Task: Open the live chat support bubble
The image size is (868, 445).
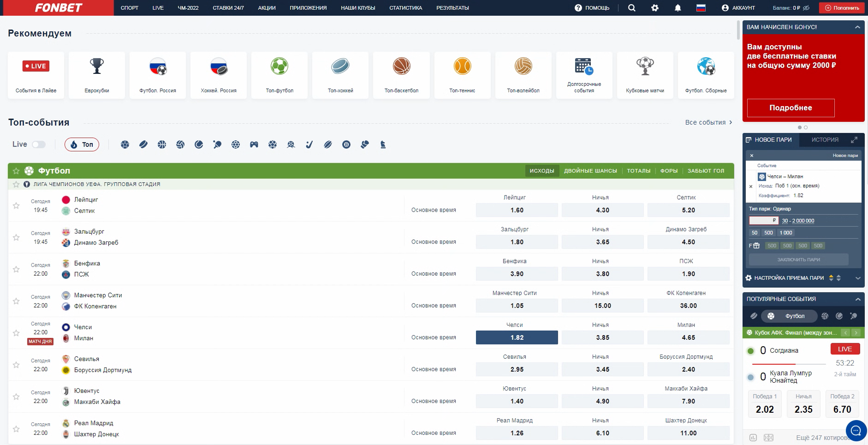Action: [x=856, y=431]
